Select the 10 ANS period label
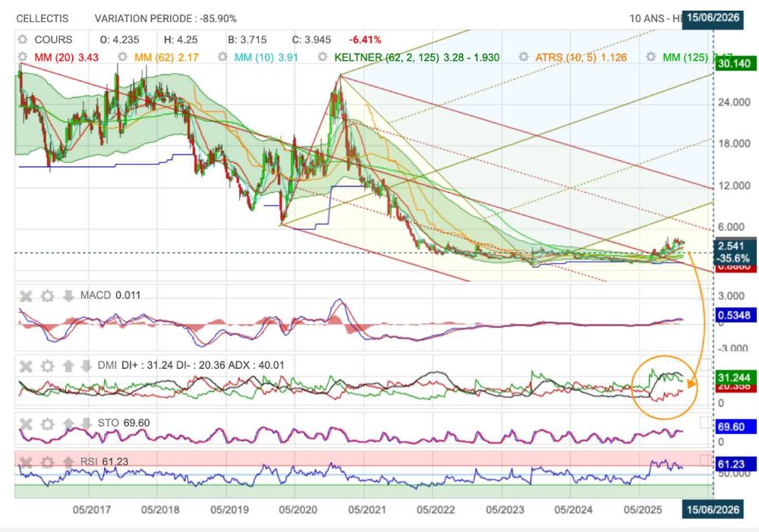This screenshot has width=759, height=532. click(646, 19)
